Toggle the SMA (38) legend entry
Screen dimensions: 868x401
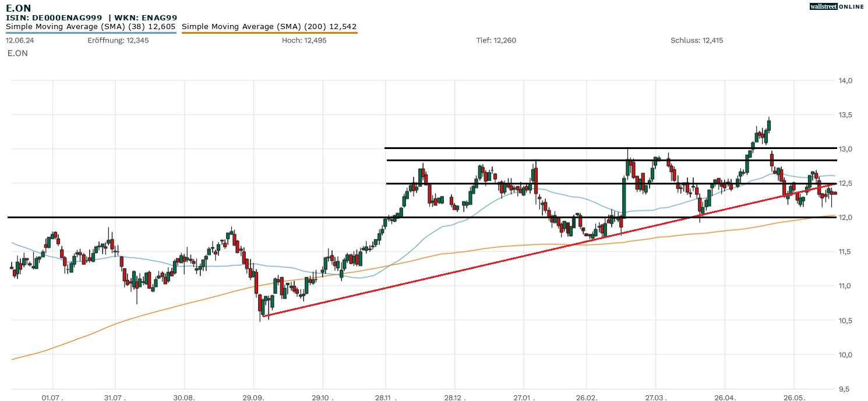90,26
